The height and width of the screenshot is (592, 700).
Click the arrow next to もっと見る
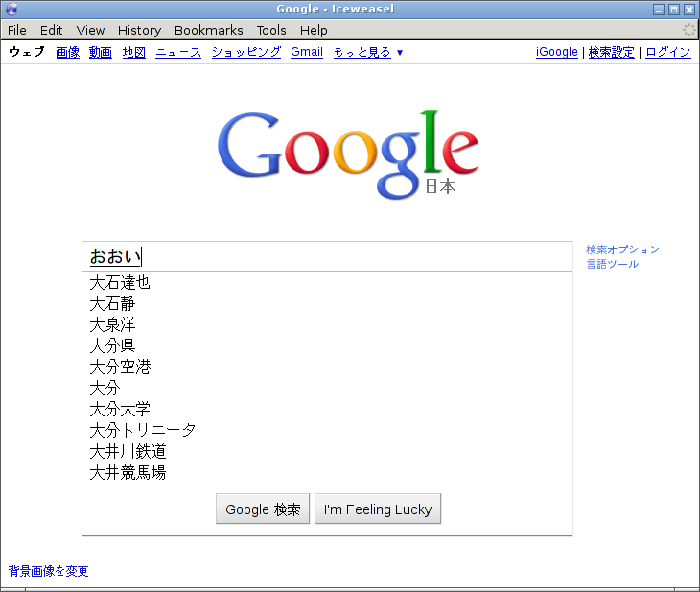pyautogui.click(x=400, y=52)
